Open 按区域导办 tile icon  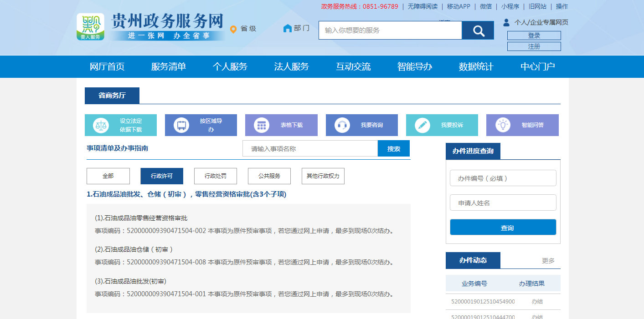[x=181, y=125]
